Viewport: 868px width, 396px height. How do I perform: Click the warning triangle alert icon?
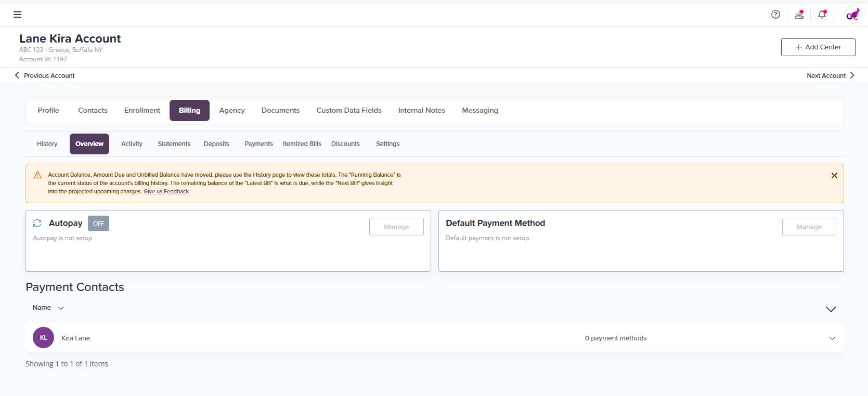tap(37, 175)
